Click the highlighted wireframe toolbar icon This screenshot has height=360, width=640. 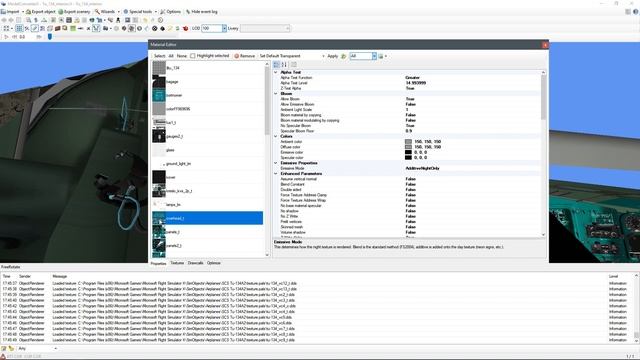pyautogui.click(x=96, y=29)
